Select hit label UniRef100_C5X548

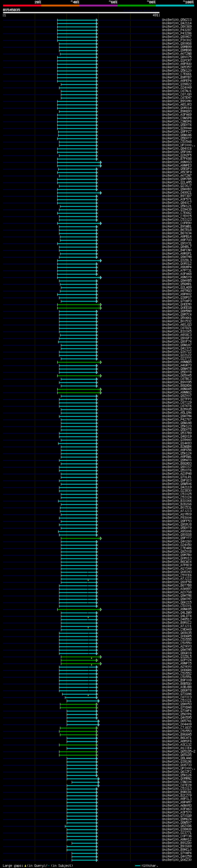177,142
